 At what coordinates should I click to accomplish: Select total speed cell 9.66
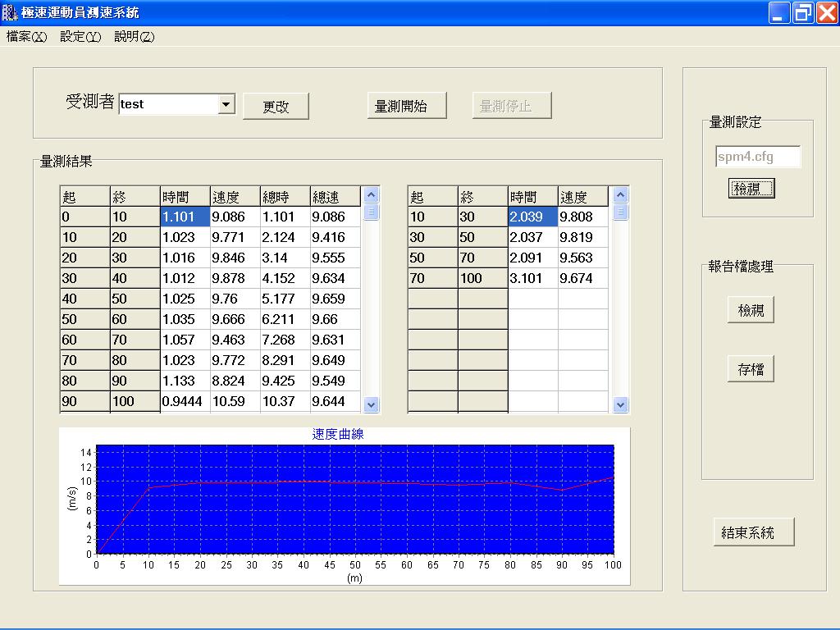point(335,319)
